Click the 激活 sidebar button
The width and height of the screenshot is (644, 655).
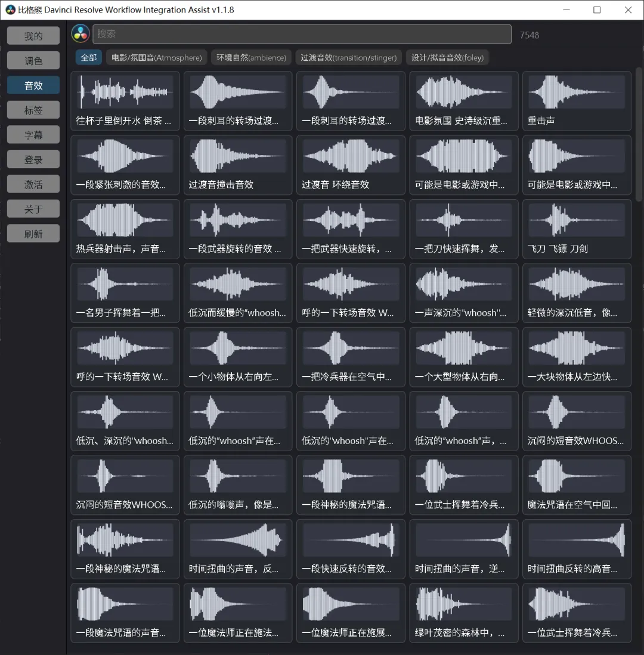(33, 184)
